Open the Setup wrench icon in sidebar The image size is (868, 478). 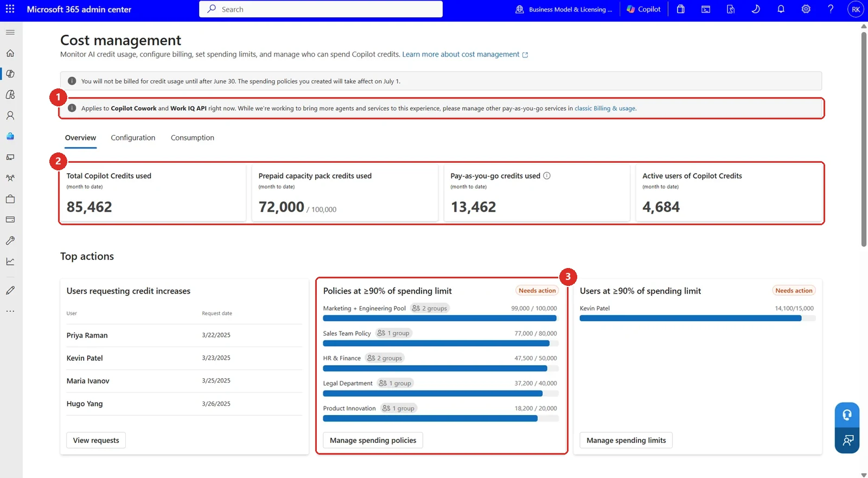[x=10, y=240]
